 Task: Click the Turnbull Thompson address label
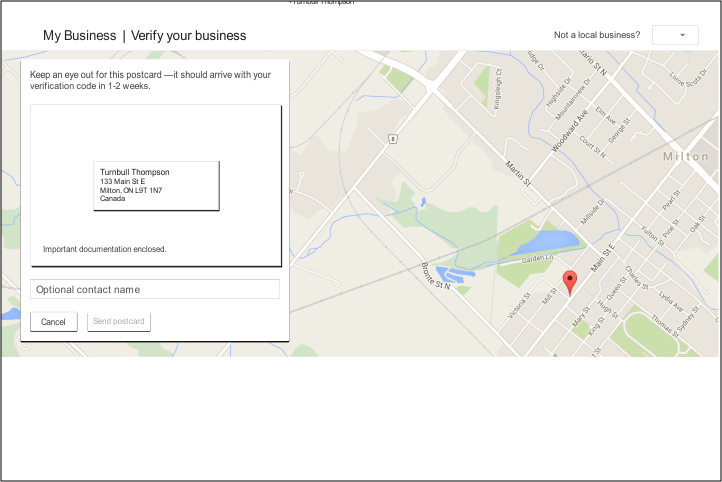pos(134,172)
